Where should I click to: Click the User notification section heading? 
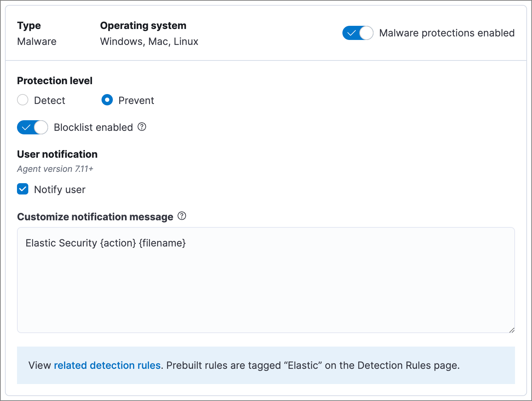57,154
